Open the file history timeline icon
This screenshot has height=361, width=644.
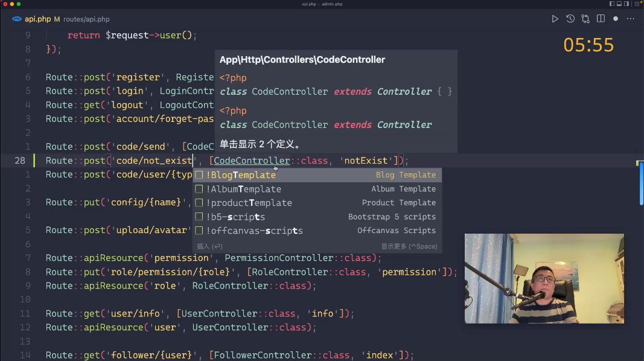(x=570, y=19)
